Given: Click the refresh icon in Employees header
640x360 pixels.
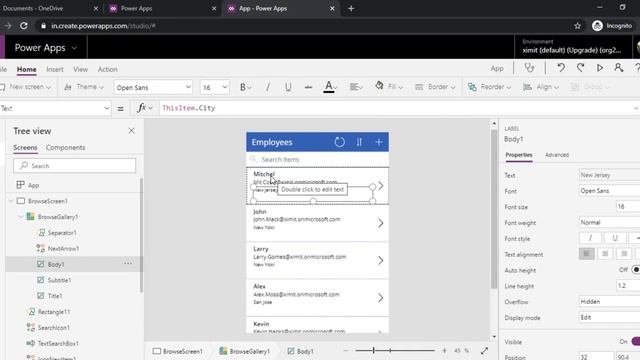Looking at the screenshot, I should (x=340, y=142).
